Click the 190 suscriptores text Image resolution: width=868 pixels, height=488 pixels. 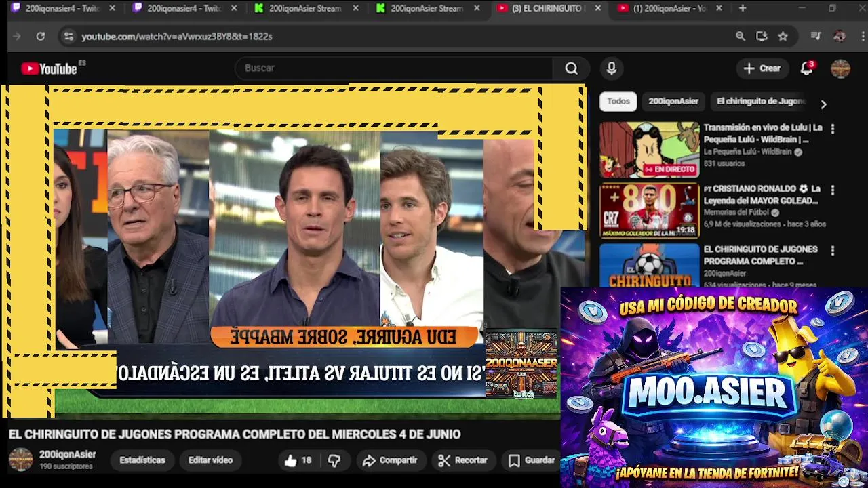tap(66, 467)
